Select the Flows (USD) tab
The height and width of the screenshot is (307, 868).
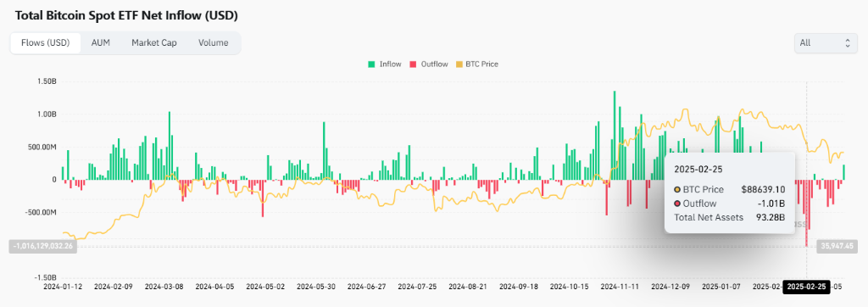point(46,42)
